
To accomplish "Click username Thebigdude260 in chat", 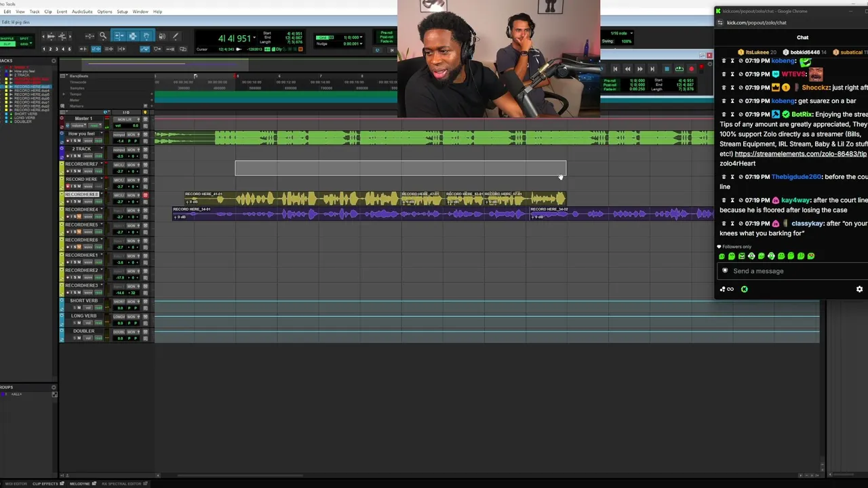I will click(x=796, y=176).
